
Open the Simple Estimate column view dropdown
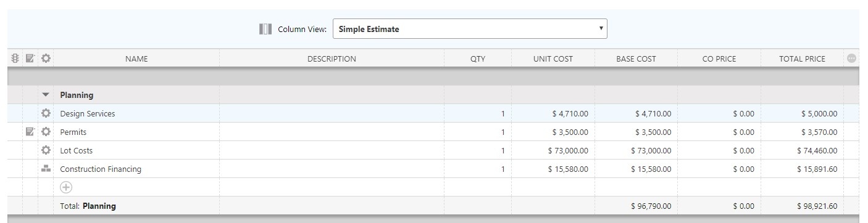[470, 29]
